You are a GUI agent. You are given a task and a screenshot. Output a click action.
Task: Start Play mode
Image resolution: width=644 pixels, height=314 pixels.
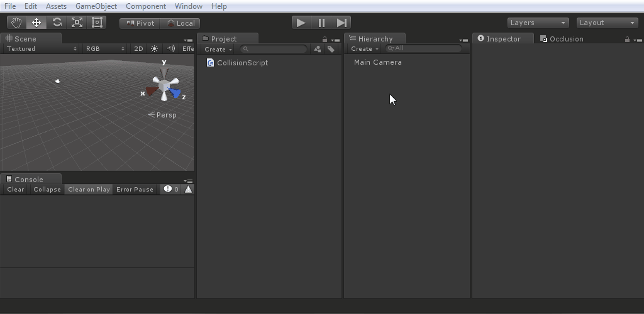pyautogui.click(x=301, y=23)
